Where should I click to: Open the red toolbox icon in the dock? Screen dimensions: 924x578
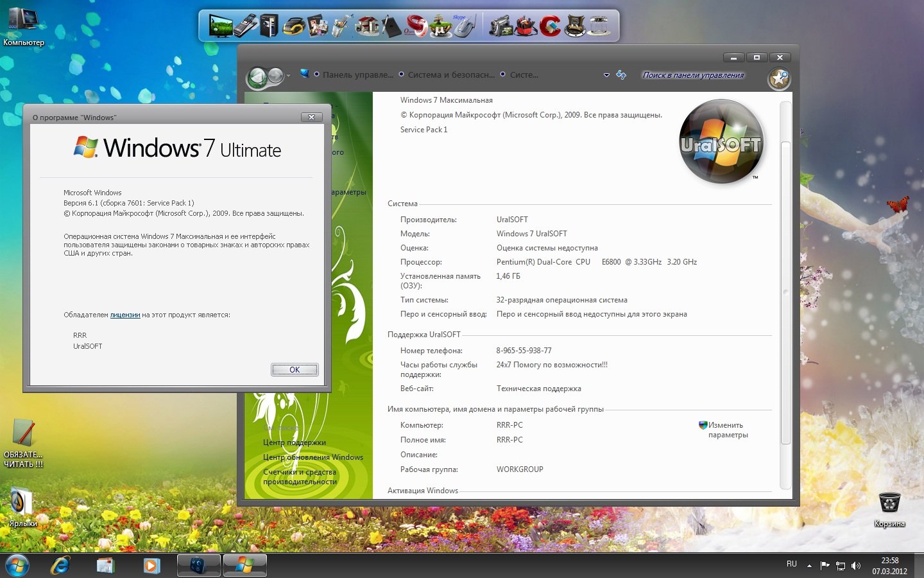[526, 26]
